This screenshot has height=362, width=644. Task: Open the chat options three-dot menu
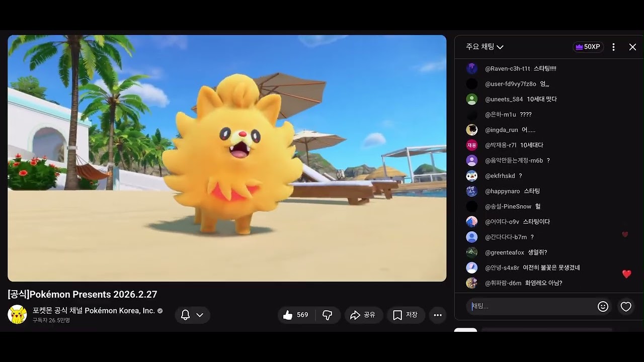click(613, 47)
